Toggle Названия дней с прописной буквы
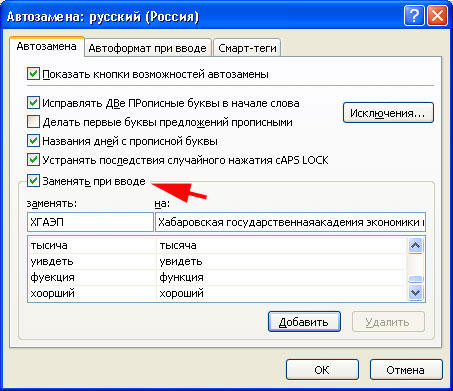453x391 pixels. click(x=33, y=141)
